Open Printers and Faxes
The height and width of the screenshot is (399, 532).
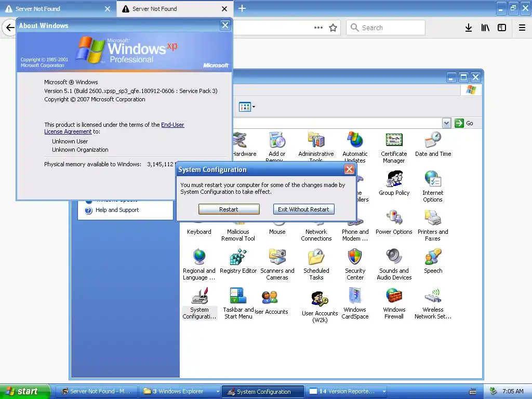pos(433,225)
